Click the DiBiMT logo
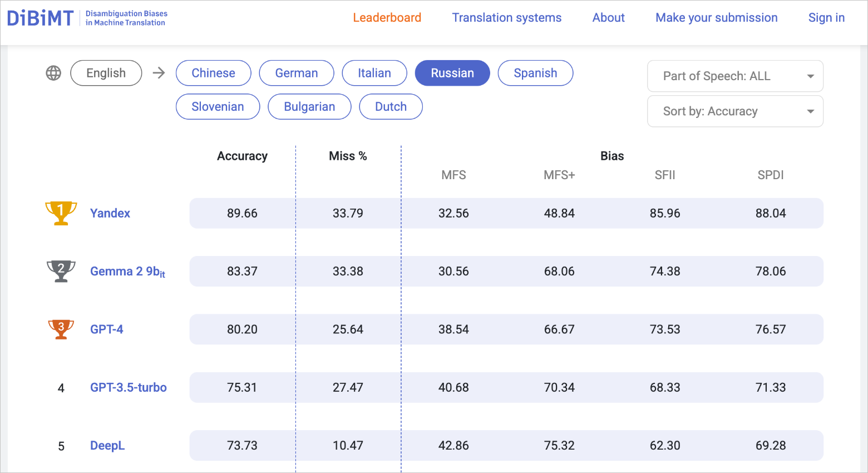Screen dimensions: 868x473 (x=40, y=18)
